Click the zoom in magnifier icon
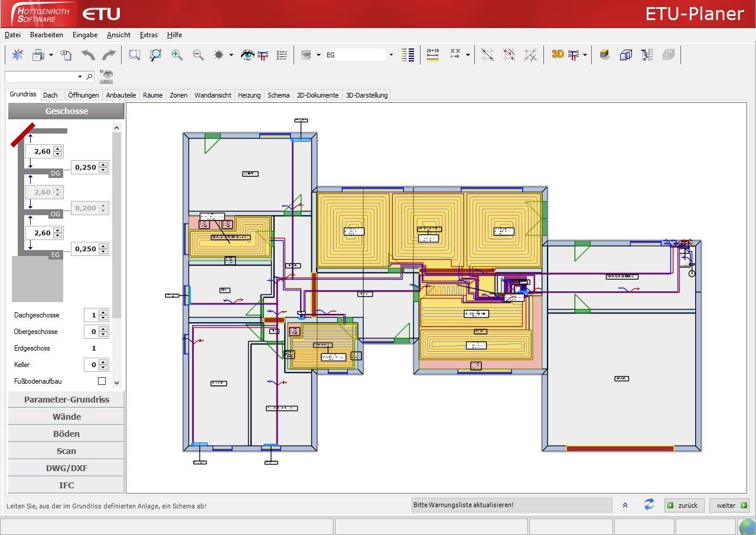 pyautogui.click(x=177, y=55)
